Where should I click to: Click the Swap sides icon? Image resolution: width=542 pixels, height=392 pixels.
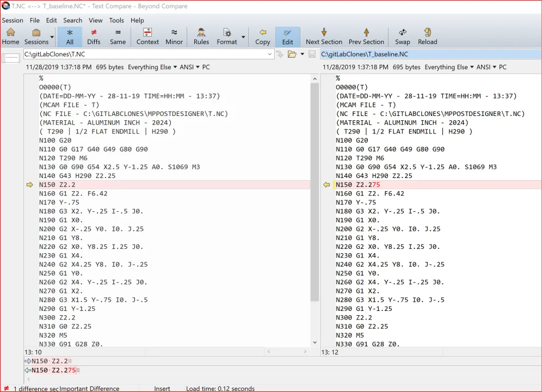[x=402, y=36]
